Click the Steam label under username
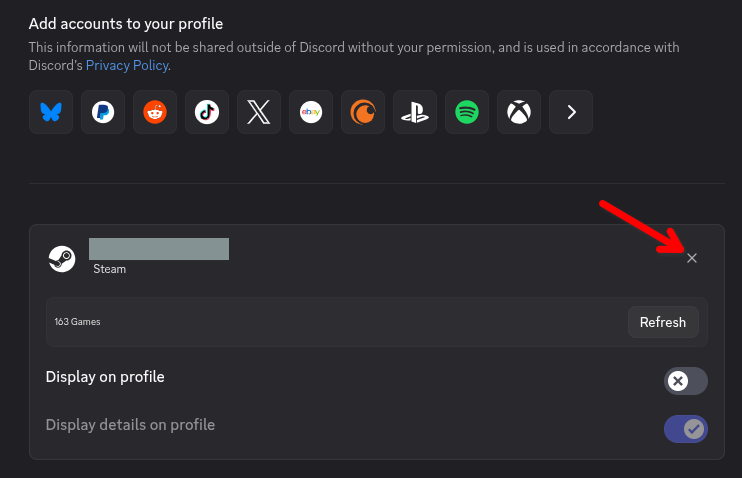Viewport: 742px width, 478px height. pos(109,269)
